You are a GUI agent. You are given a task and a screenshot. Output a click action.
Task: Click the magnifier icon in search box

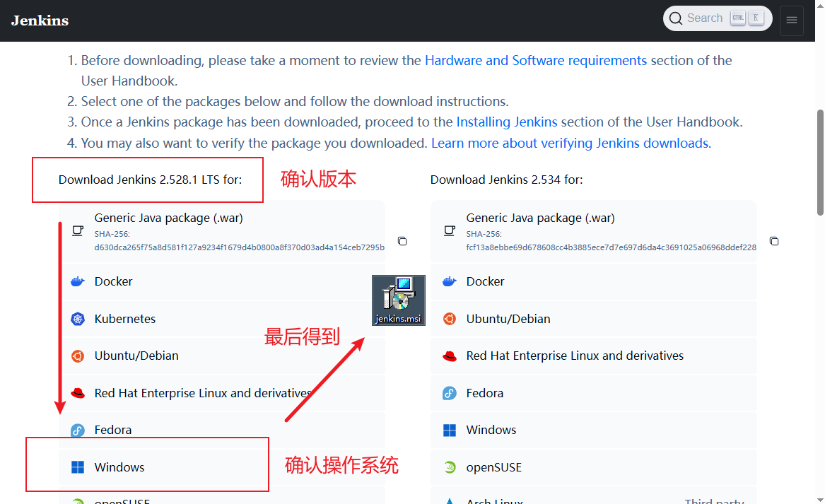tap(676, 18)
